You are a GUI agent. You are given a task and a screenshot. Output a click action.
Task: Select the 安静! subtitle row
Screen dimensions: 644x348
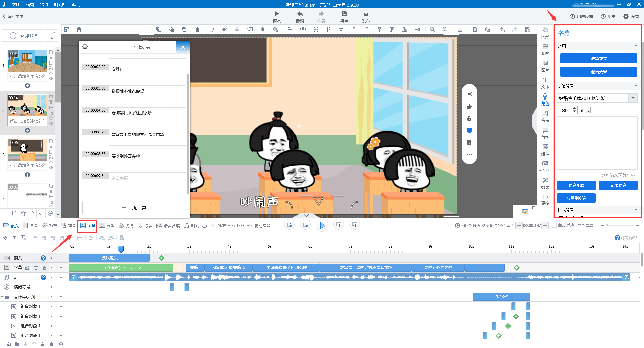click(x=134, y=72)
